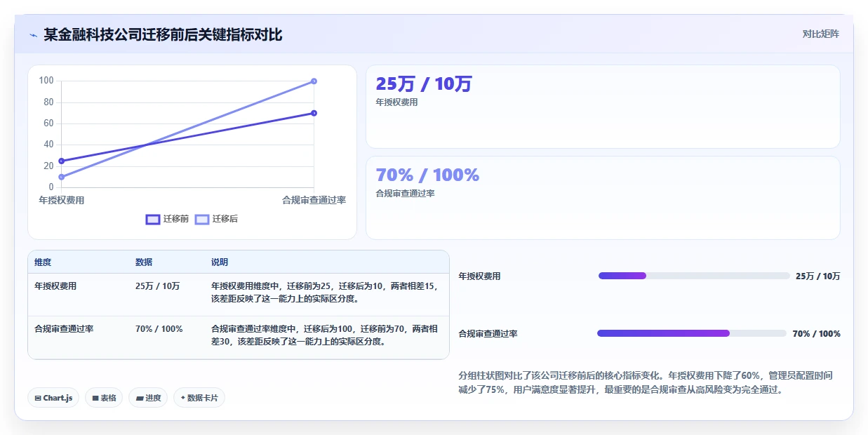
Task: Click the icon in the Chart.js tag
Action: click(38, 398)
